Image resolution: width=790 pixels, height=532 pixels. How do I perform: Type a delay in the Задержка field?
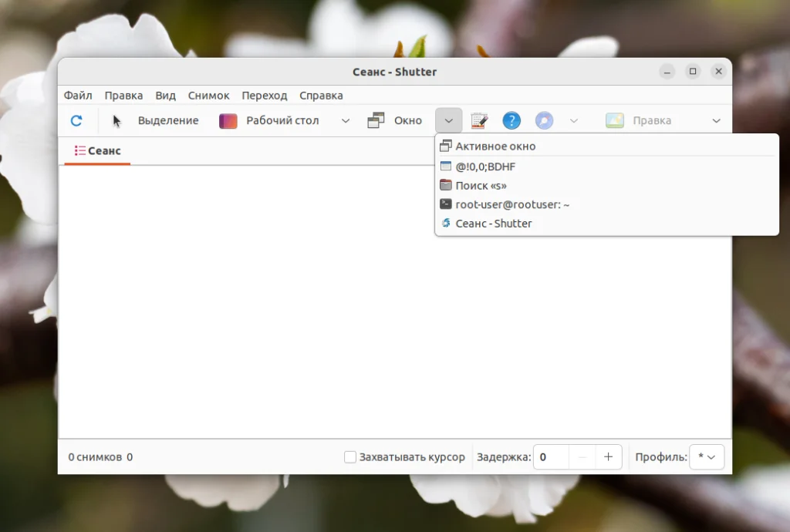550,456
